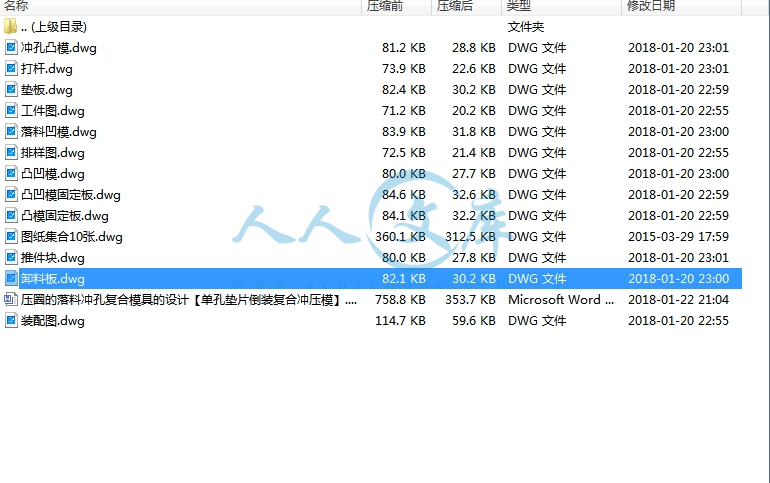
Task: Click the 59.6 KB compressed size value
Action: point(474,321)
